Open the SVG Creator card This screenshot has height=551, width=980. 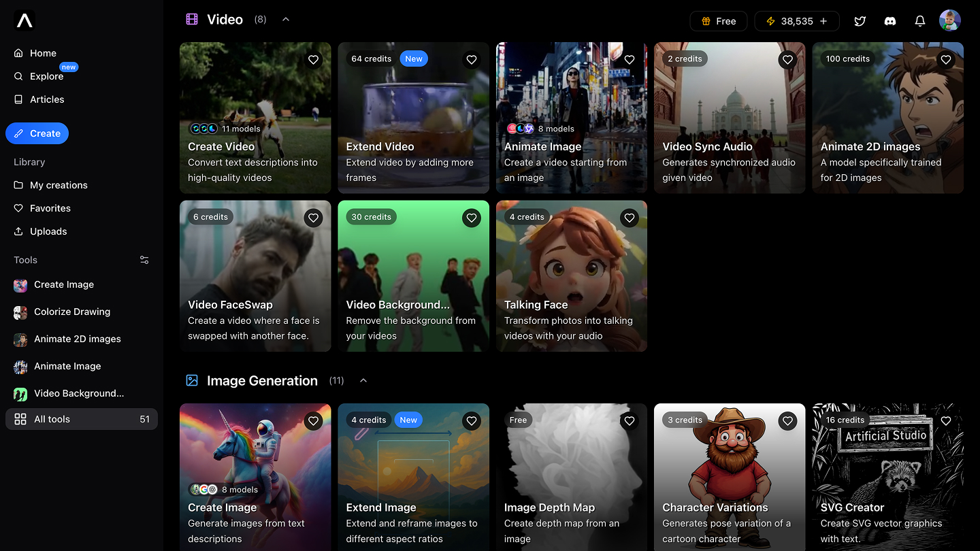[x=887, y=477]
